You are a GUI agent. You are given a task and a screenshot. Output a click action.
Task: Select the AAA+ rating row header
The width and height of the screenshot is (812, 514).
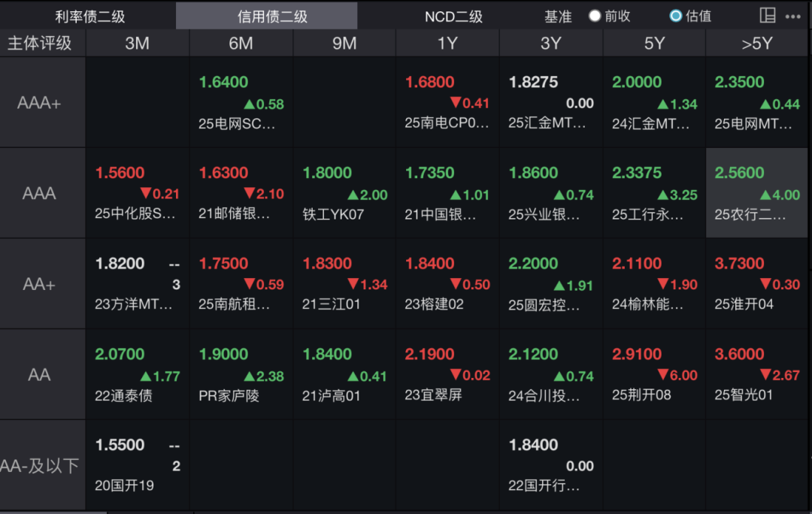pos(40,103)
